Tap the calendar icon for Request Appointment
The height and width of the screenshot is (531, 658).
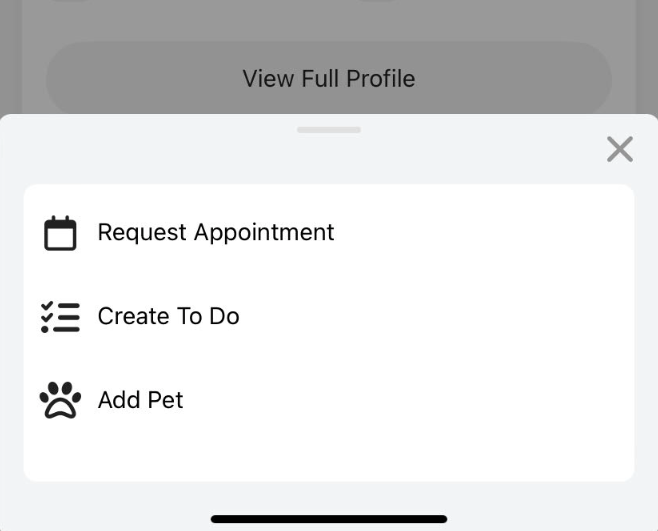[60, 233]
